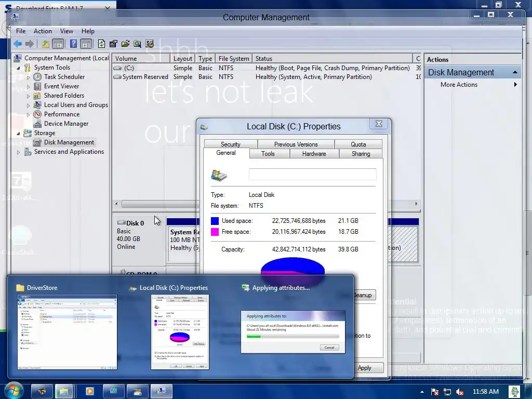
Task: Open the View menu
Action: coord(66,31)
